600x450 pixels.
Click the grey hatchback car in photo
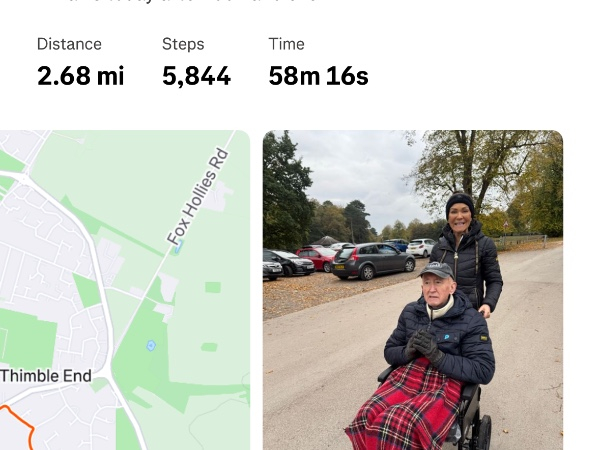click(x=373, y=261)
